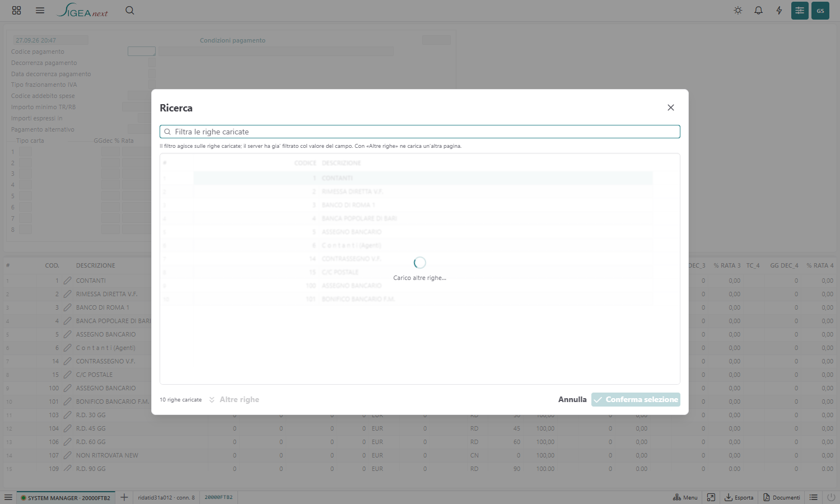This screenshot has width=840, height=504.
Task: Click the DESCRIZIONE column header in background table
Action: click(x=96, y=265)
